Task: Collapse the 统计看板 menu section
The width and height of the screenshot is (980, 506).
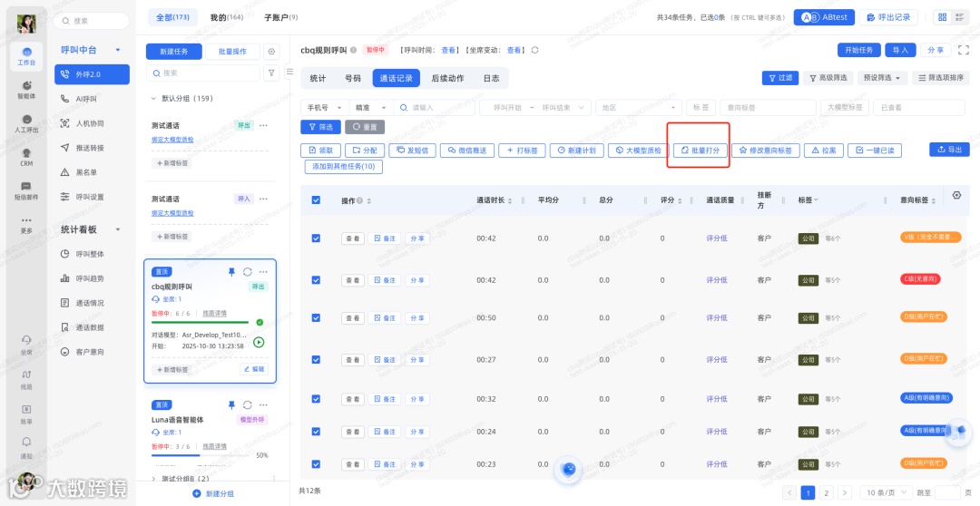Action: pos(118,229)
